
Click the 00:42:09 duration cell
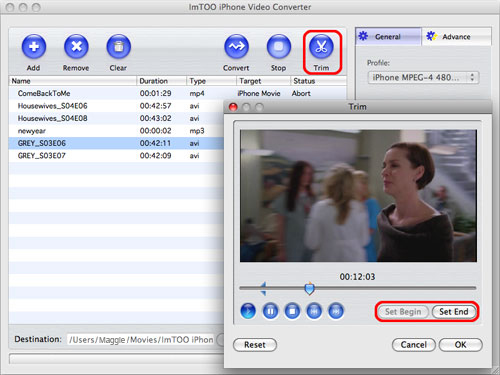click(x=155, y=156)
